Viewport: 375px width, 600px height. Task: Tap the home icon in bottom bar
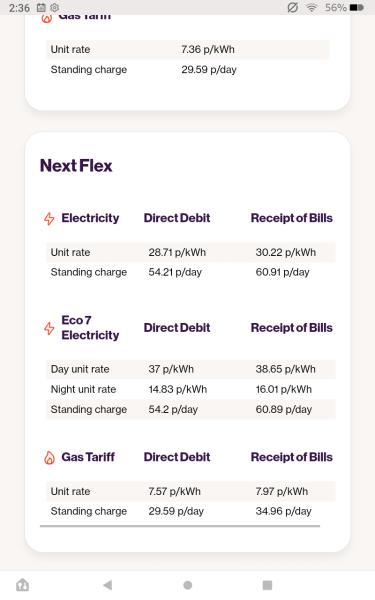(x=22, y=585)
